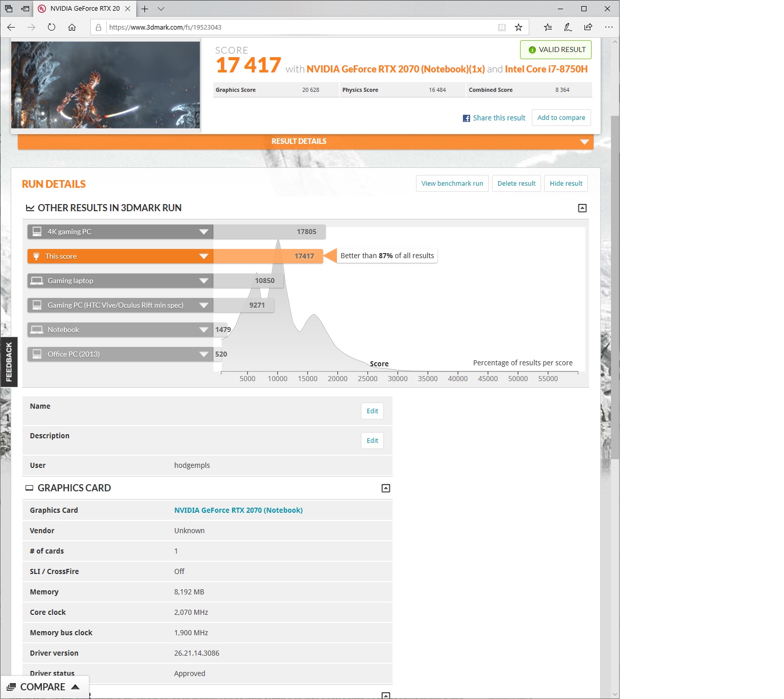Screen dimensions: 784x699
Task: Click the browser Back arrow
Action: click(11, 27)
